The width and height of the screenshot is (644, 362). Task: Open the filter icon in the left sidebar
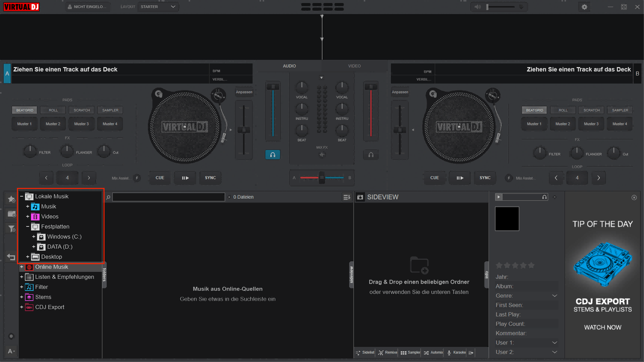tap(11, 229)
